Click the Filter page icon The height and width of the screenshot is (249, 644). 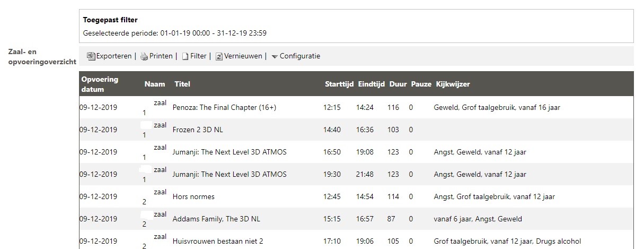tap(185, 56)
